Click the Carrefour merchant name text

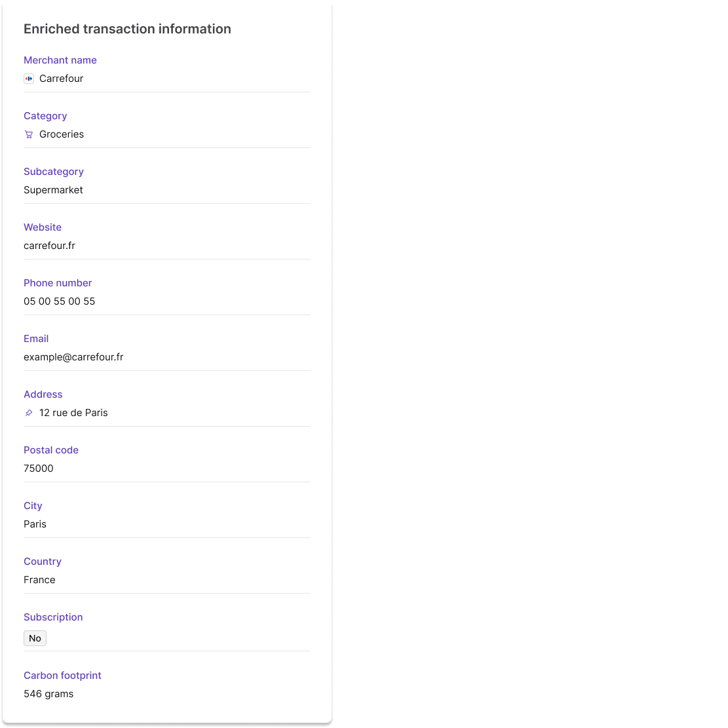tap(61, 79)
